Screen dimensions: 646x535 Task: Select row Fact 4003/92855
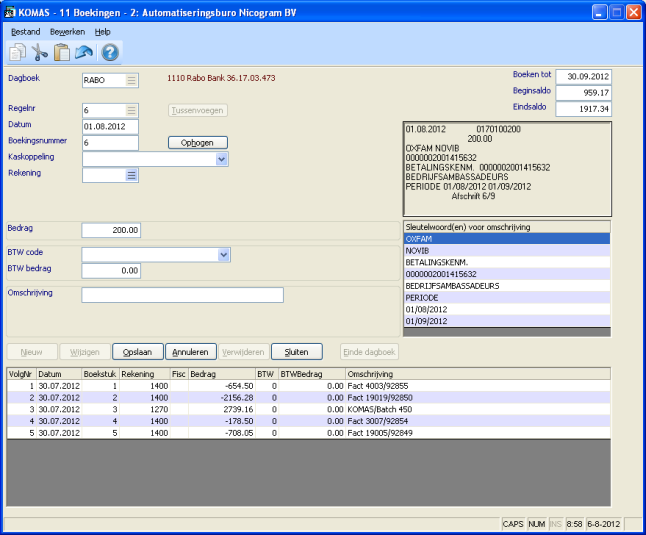pyautogui.click(x=309, y=386)
